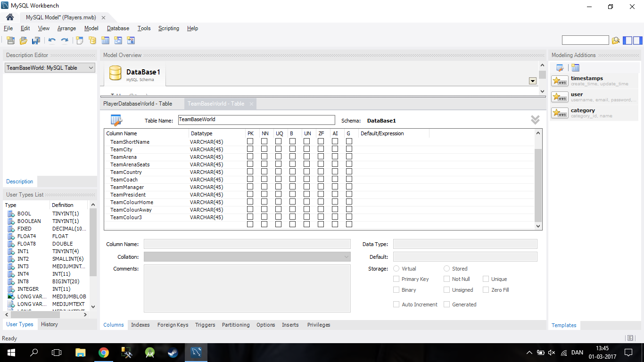Toggle the left sidebar panel icon
The width and height of the screenshot is (644, 362).
pyautogui.click(x=627, y=41)
